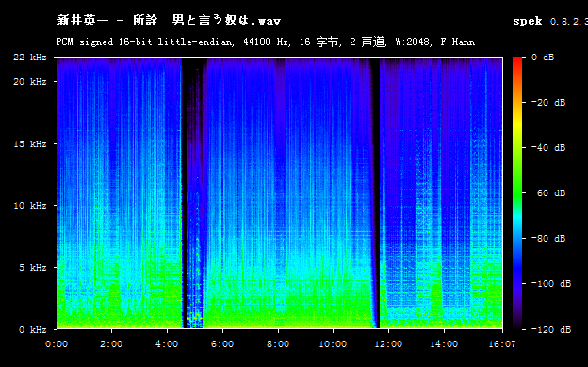Click the spek version label
Image resolution: width=588 pixels, height=367 pixels.
click(x=550, y=21)
